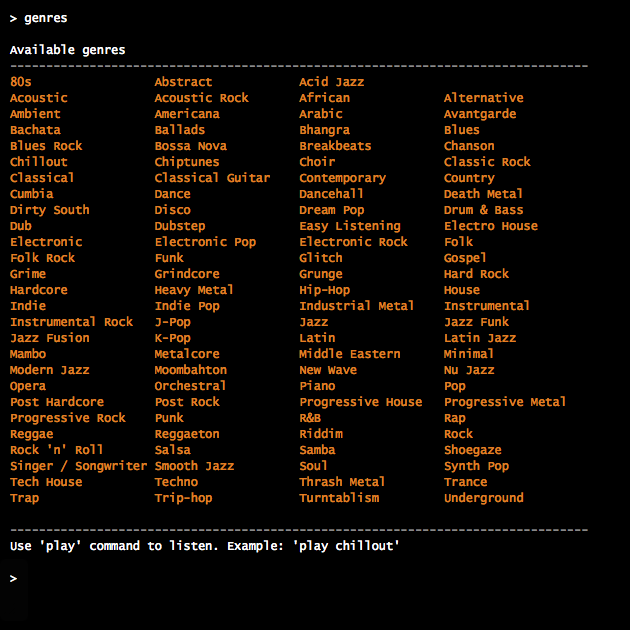
Task: Select 'Hip-Hop' genre text
Action: [x=324, y=290]
